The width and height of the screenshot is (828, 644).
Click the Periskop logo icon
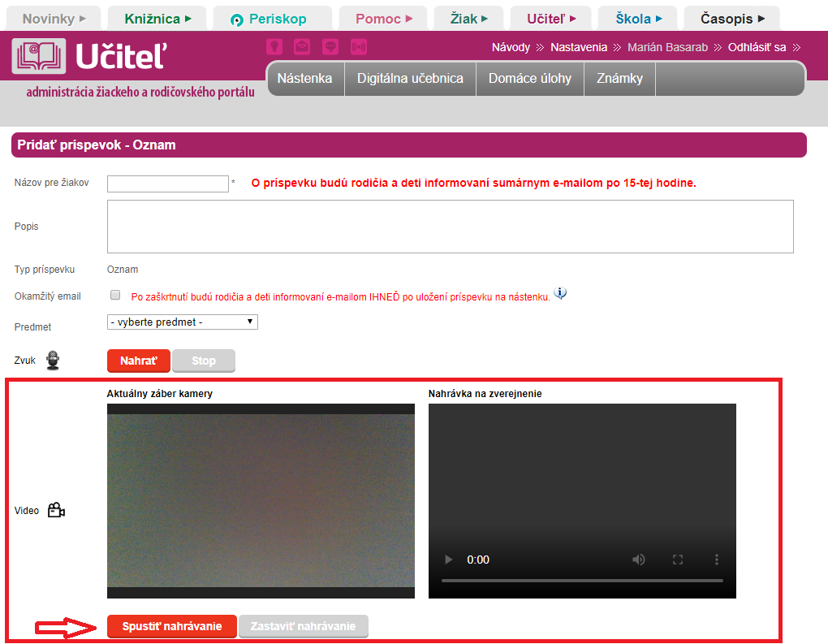click(x=237, y=20)
